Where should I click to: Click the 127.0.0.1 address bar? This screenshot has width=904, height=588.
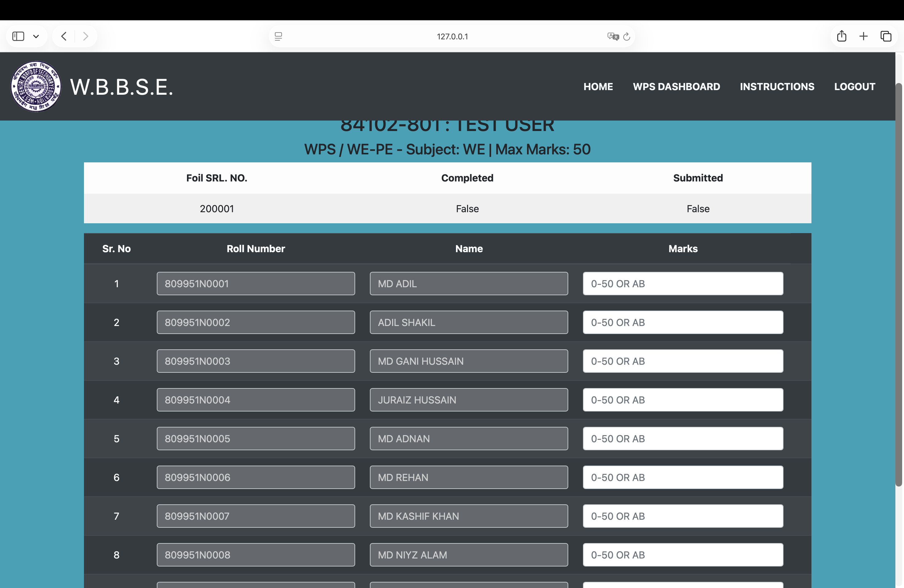(452, 37)
